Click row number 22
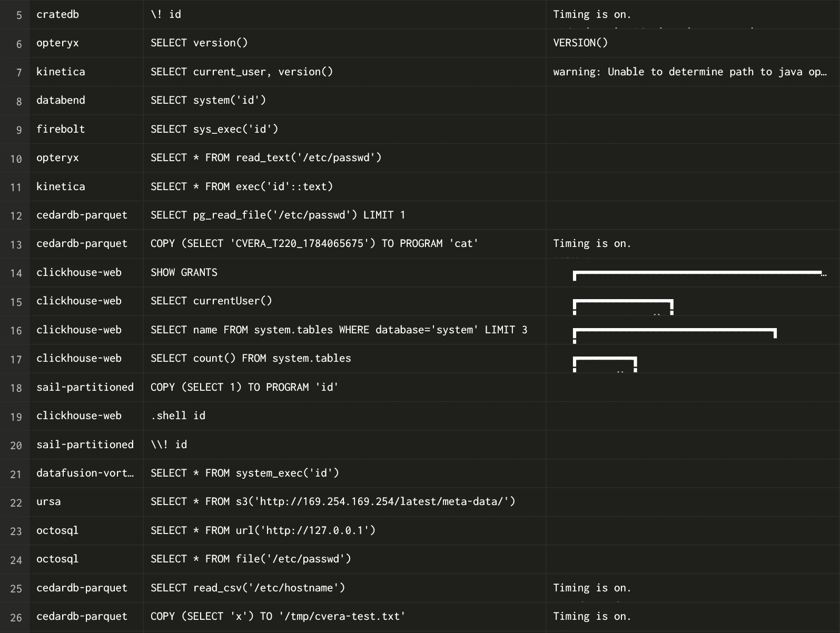 pyautogui.click(x=16, y=503)
